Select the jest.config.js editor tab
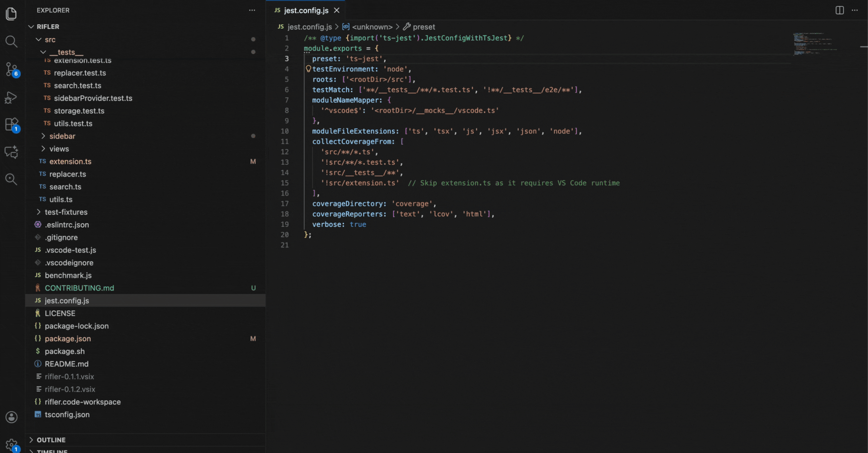This screenshot has width=868, height=453. click(306, 10)
